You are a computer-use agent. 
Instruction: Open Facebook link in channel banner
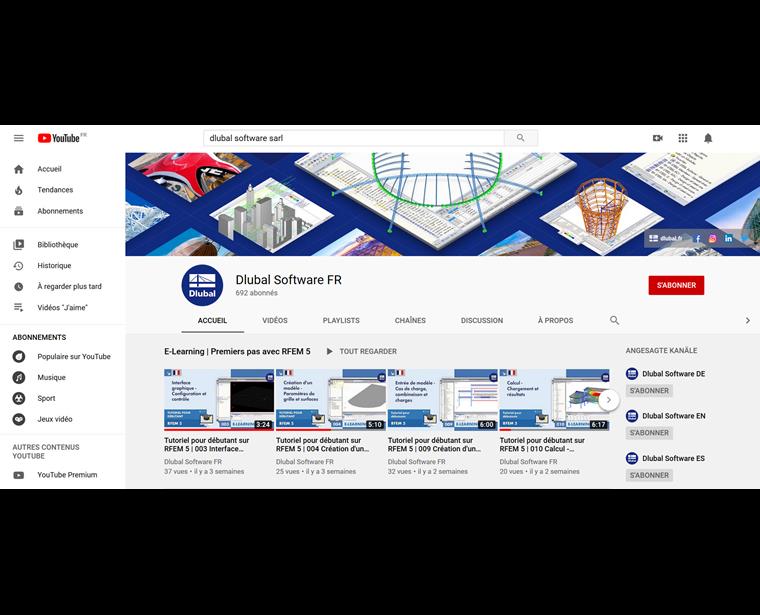pyautogui.click(x=697, y=238)
